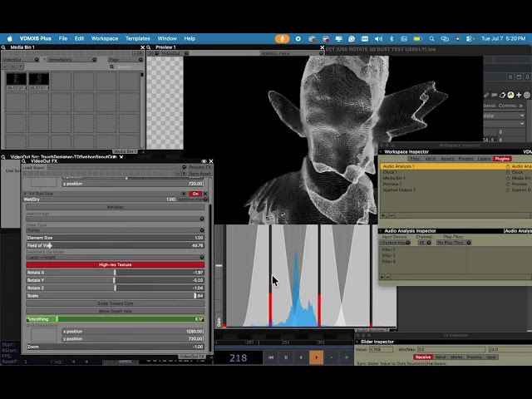Click the Media Bin 1 magnifier icon
This screenshot has height=399, width=532.
pyautogui.click(x=3, y=47)
